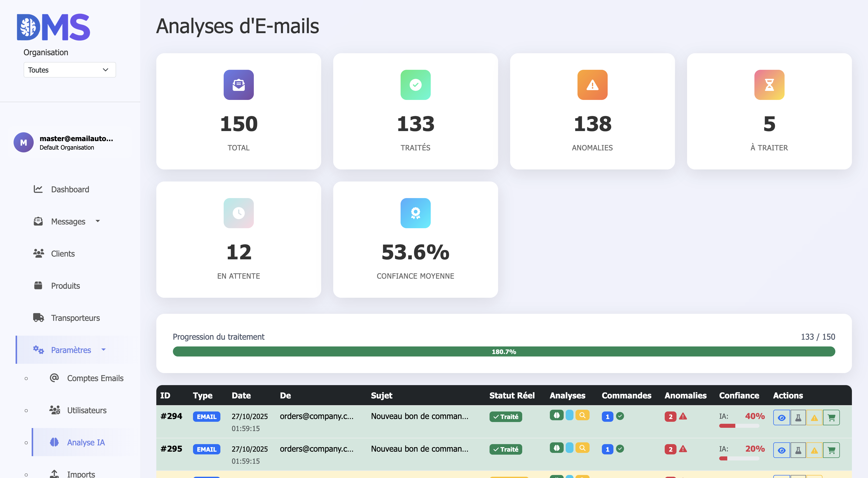Open the Transporteurs page link
This screenshot has width=868, height=478.
(x=75, y=318)
